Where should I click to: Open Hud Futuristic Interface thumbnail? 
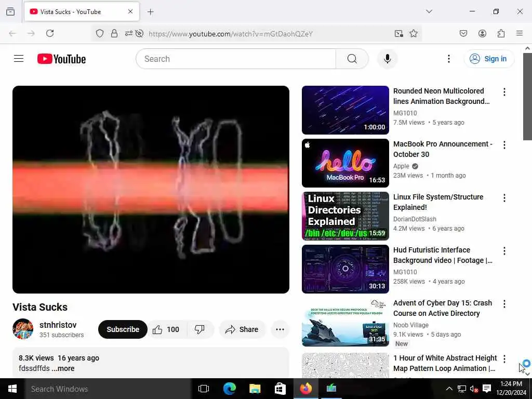[345, 269]
